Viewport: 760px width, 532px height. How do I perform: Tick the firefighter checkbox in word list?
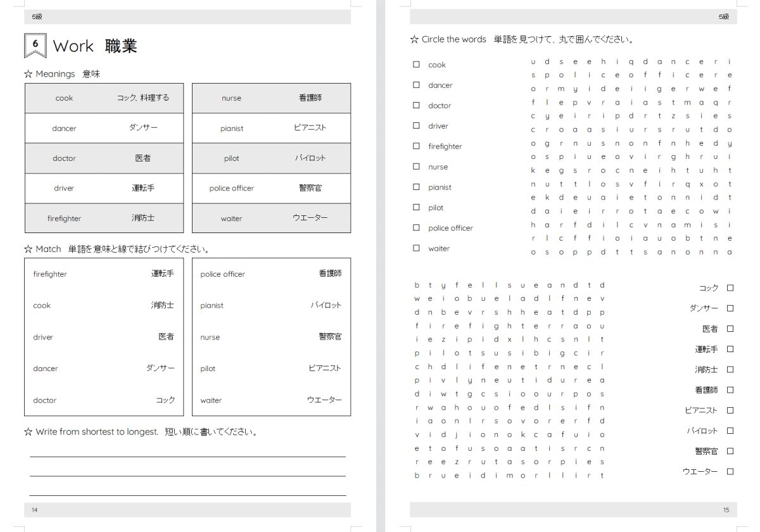point(416,146)
